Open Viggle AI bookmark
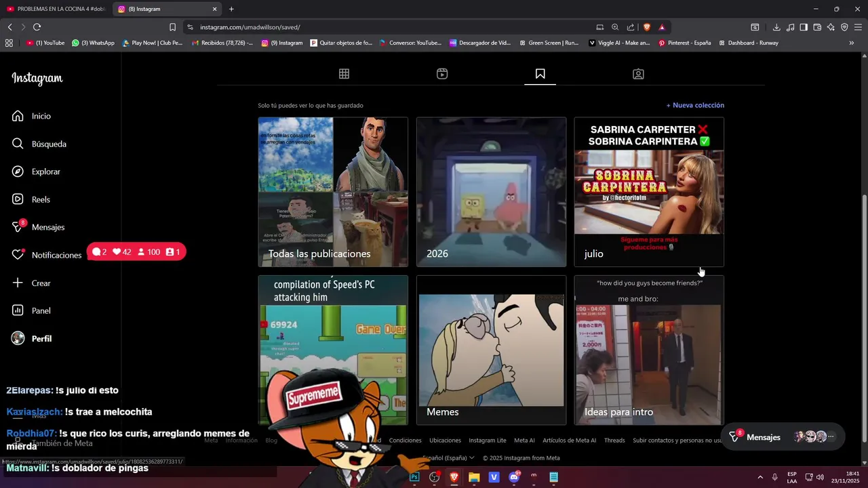The image size is (868, 488). point(619,43)
